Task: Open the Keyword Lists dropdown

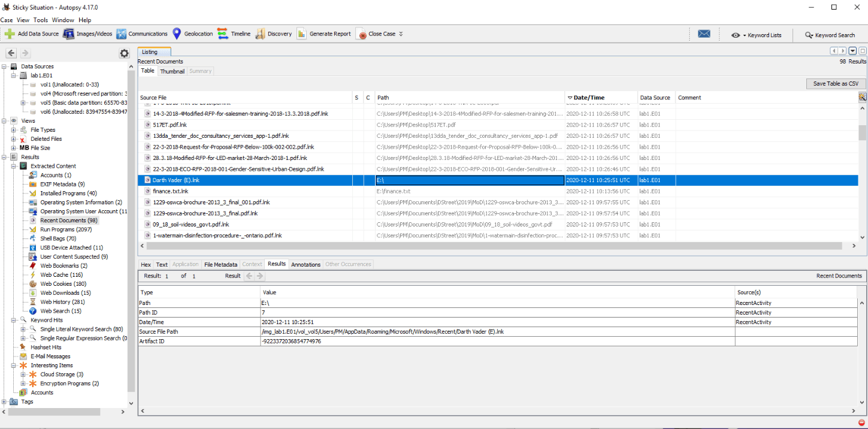Action: [x=757, y=35]
